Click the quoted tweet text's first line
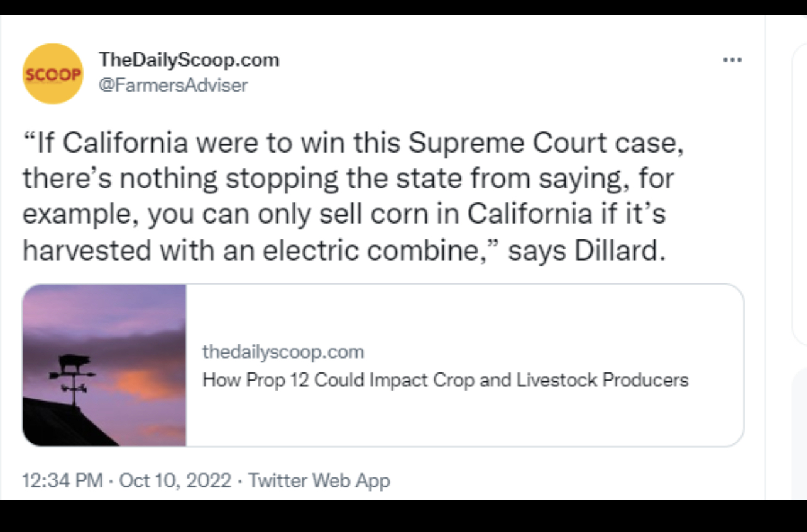The width and height of the screenshot is (807, 532). pos(352,143)
